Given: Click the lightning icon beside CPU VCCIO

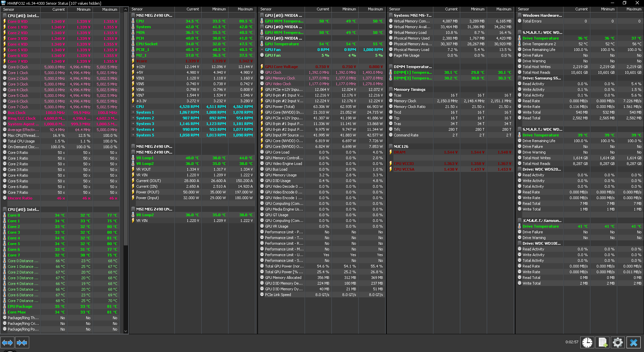Looking at the screenshot, I should tap(391, 164).
